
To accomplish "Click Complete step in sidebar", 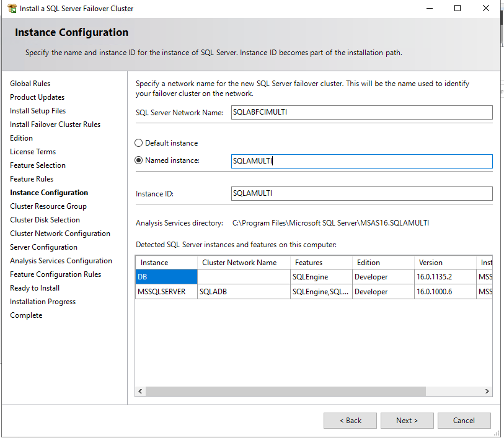I will 26,315.
